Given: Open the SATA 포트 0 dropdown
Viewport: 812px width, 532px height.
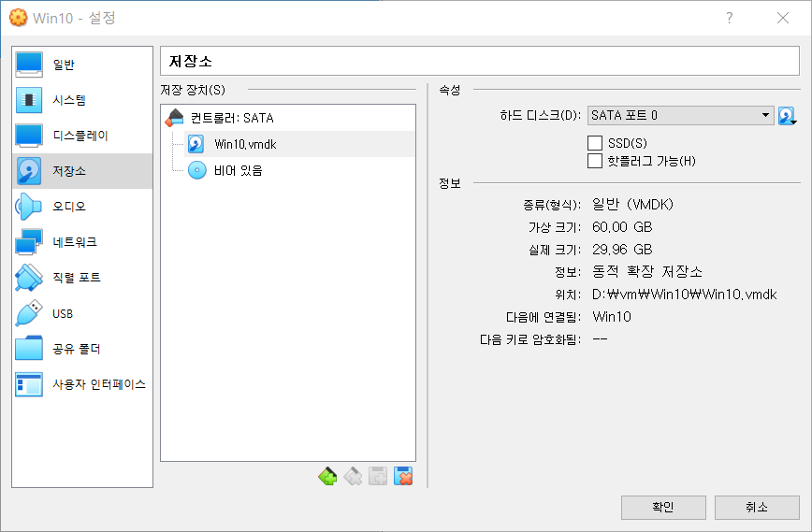Looking at the screenshot, I should click(x=680, y=115).
